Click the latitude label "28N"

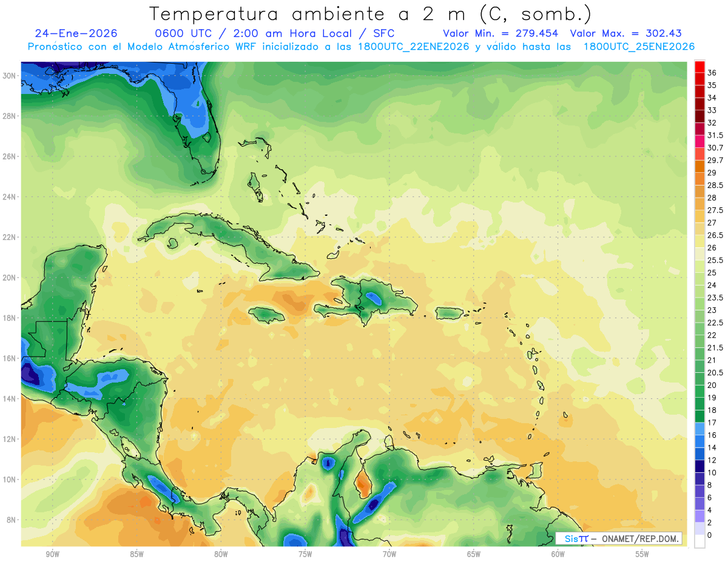pos(10,116)
